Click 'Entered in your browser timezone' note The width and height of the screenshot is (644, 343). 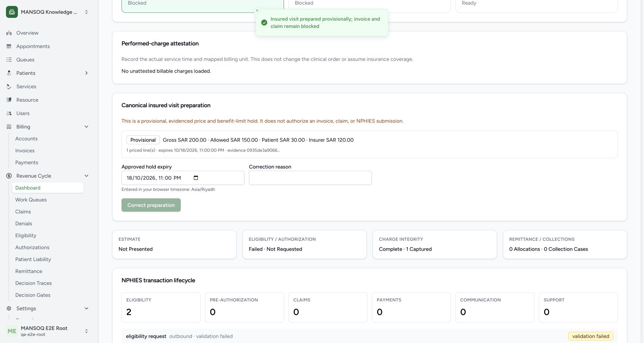[x=168, y=190]
